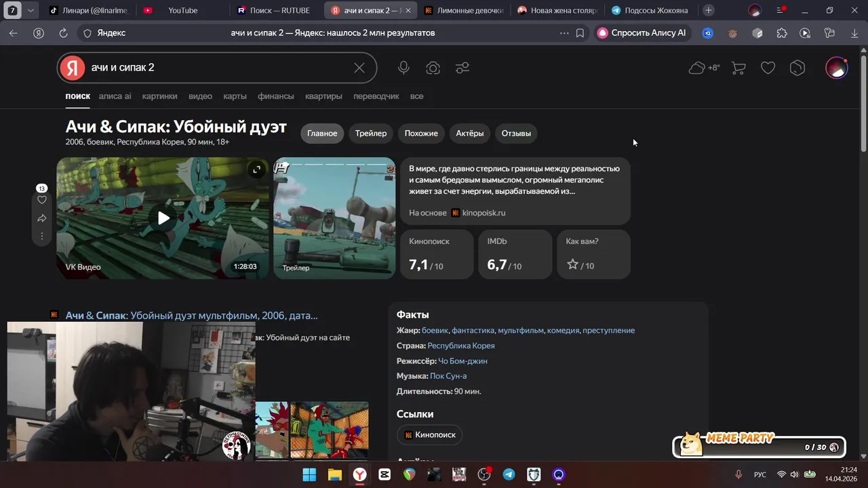Open a new browser tab with plus
Screen dimensions: 868x488
(x=709, y=10)
